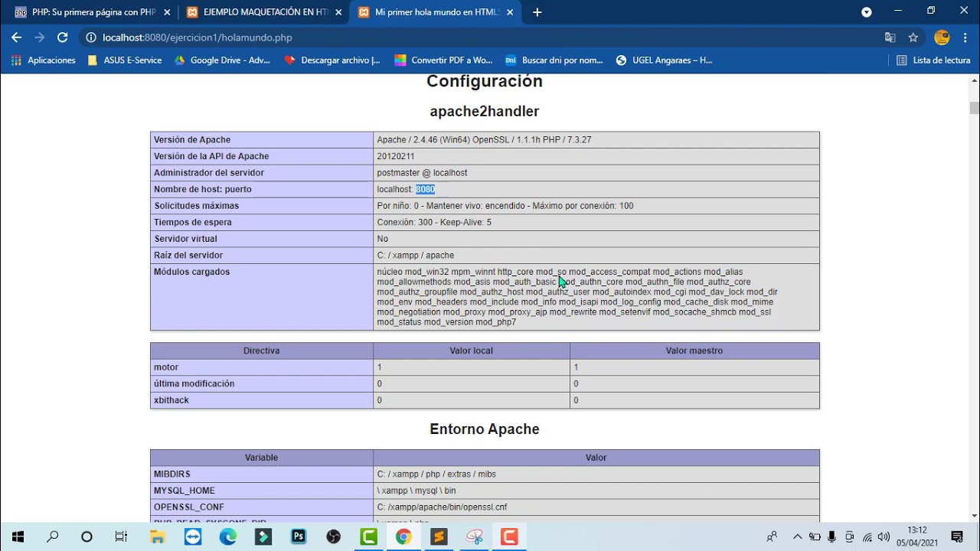Launch Microsoft Edge from the taskbar
Image resolution: width=980 pixels, height=551 pixels.
coord(227,536)
